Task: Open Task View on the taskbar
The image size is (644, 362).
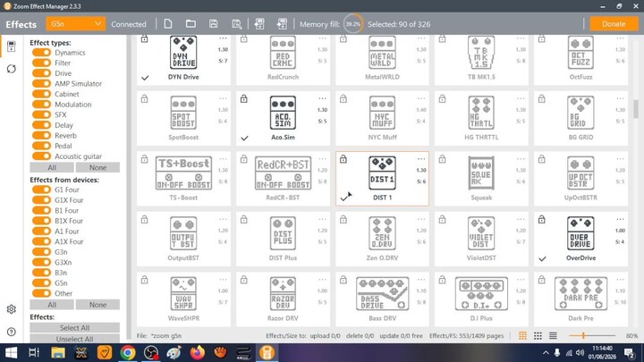Action: 34,352
